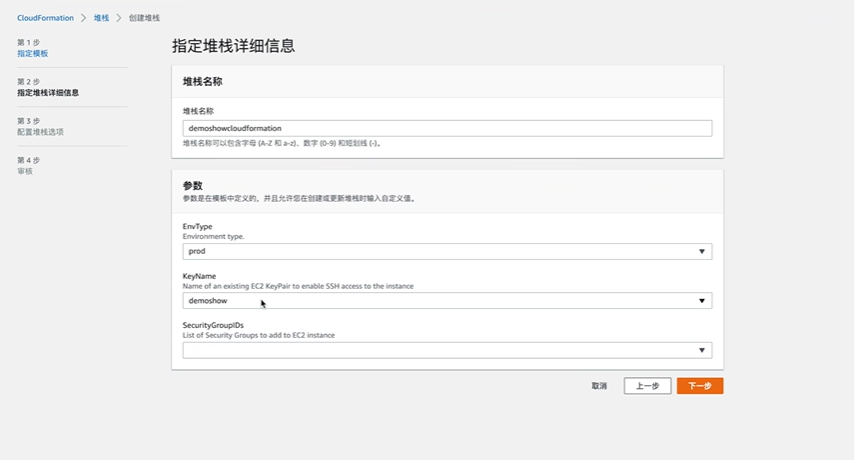Screen dimensions: 855x460
Task: Click the orange 下一步 next button
Action: point(699,386)
